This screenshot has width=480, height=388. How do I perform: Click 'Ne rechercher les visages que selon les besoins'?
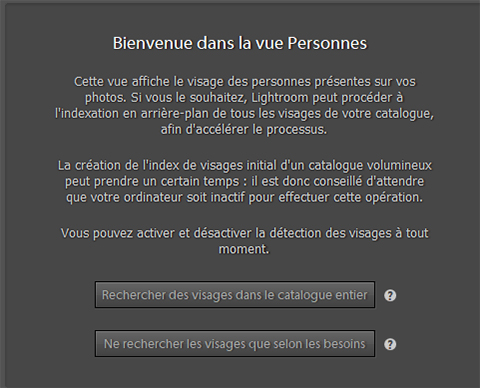point(235,344)
